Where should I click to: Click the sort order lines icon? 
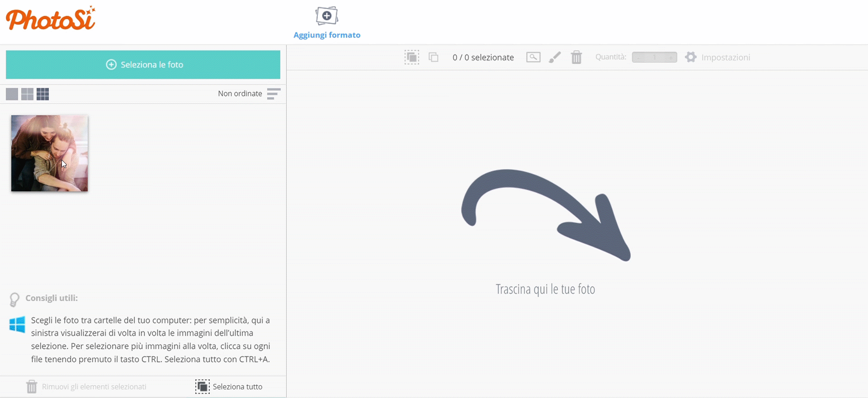274,94
